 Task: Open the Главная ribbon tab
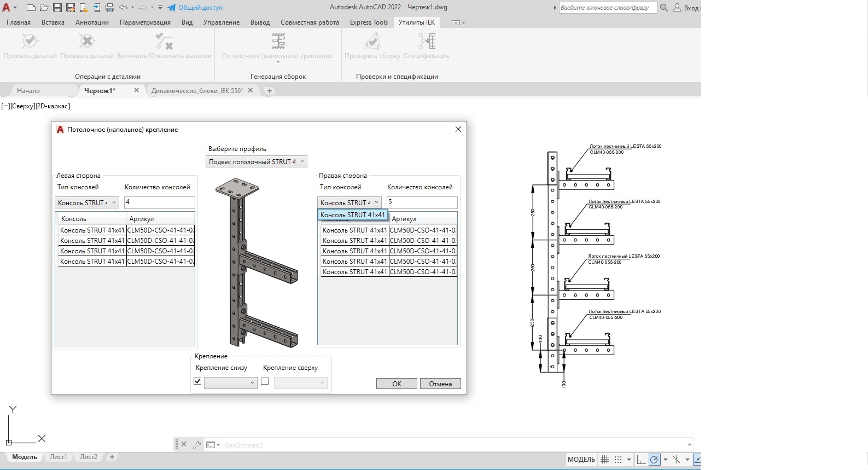coord(19,22)
